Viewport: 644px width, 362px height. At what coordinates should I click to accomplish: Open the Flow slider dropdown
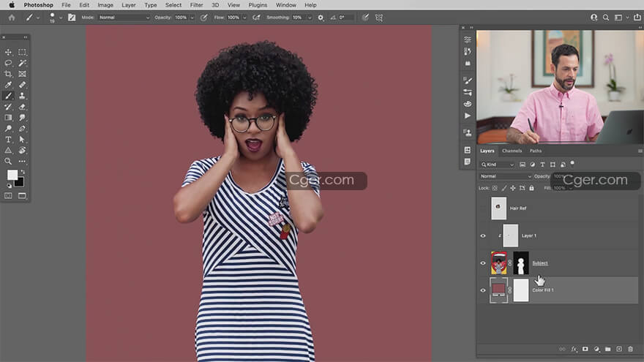(244, 18)
